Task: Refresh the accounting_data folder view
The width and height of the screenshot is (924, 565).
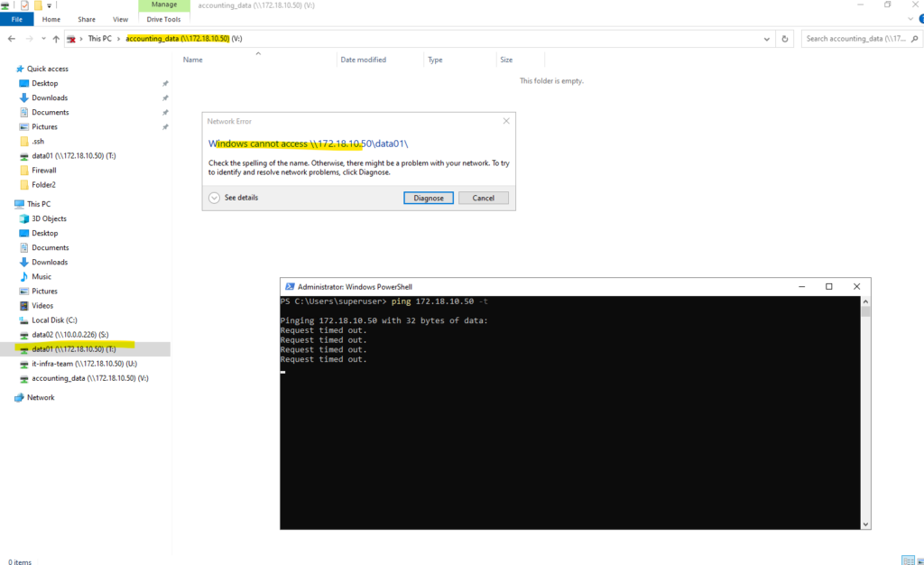Action: pos(784,39)
